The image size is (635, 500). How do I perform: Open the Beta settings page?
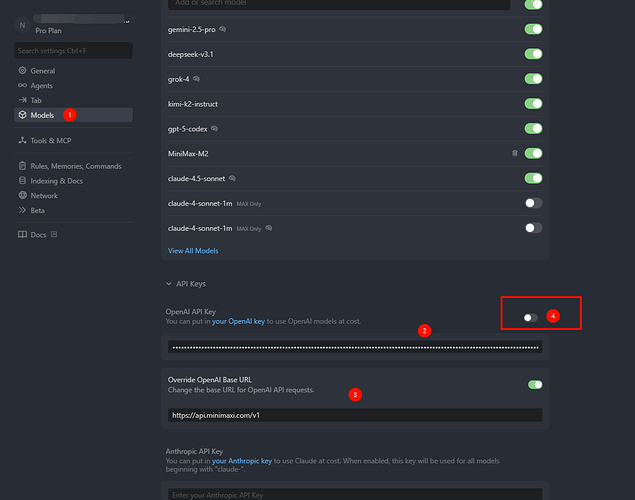point(38,210)
